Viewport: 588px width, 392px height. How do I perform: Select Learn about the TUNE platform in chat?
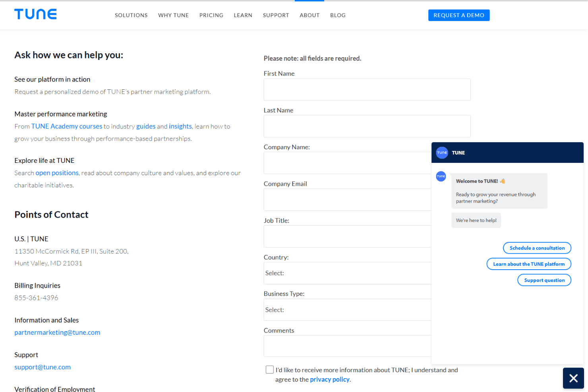[529, 264]
